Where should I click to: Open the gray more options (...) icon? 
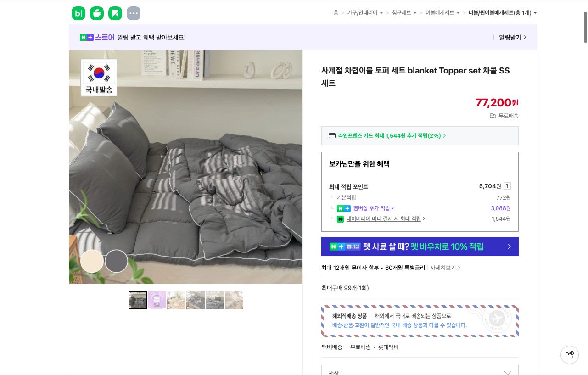click(x=134, y=13)
